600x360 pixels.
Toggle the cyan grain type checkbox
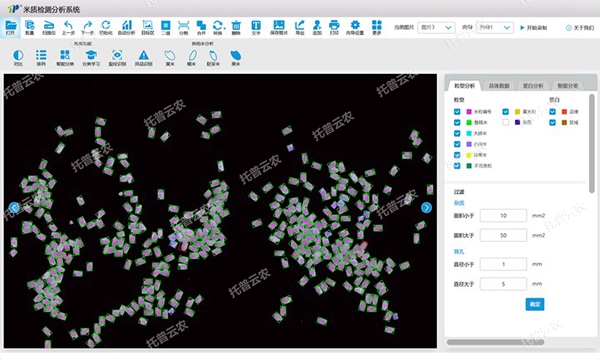[457, 133]
